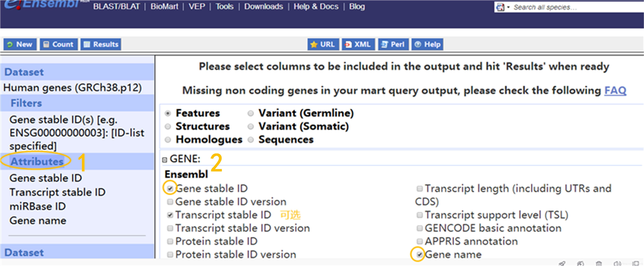Click the Count toolbar button
The image size is (644, 266).
point(59,44)
